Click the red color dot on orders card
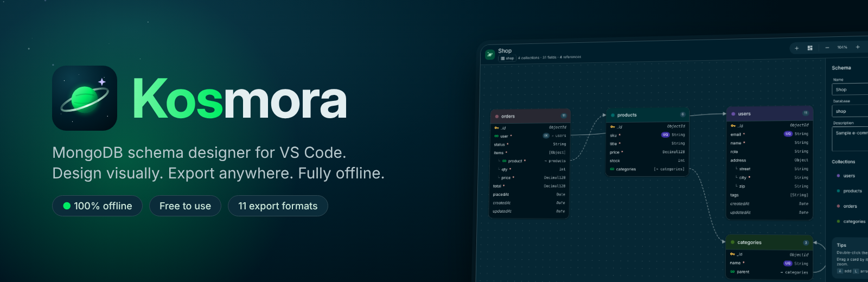868x282 pixels. (497, 117)
